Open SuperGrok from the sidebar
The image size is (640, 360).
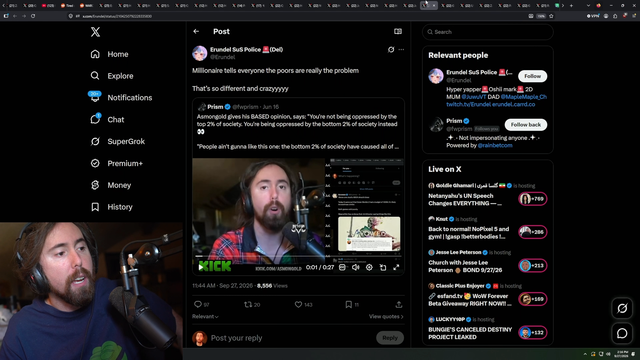118,141
